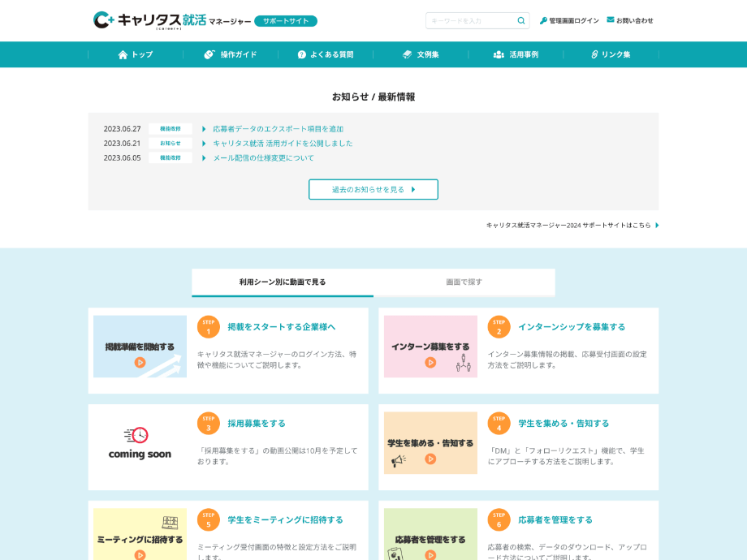Image resolution: width=747 pixels, height=560 pixels.
Task: Click the home icon in navigation bar
Action: 123,54
